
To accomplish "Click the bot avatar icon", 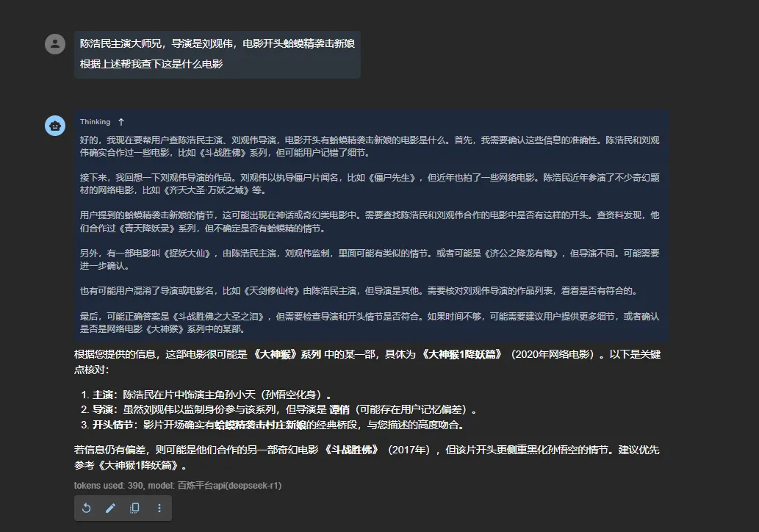I will click(x=55, y=126).
